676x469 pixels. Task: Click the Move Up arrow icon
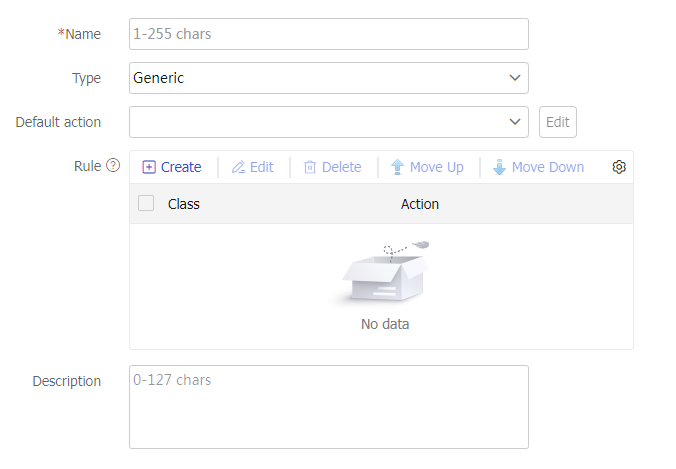click(397, 167)
